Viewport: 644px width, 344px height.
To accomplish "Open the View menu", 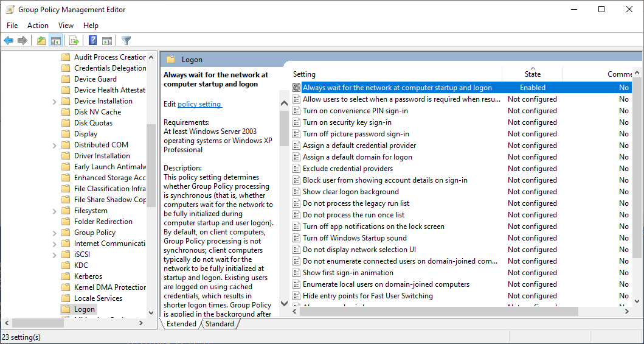I will tap(66, 26).
